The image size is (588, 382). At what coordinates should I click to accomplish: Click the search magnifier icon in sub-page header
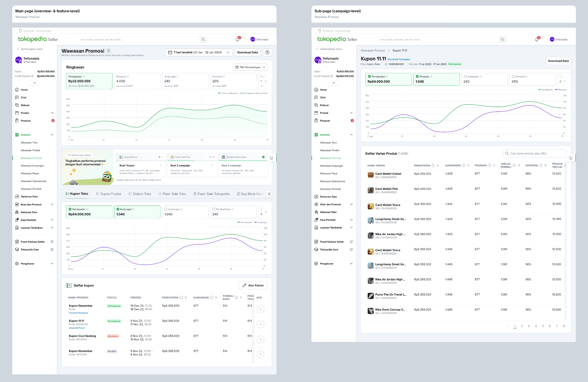tap(502, 40)
